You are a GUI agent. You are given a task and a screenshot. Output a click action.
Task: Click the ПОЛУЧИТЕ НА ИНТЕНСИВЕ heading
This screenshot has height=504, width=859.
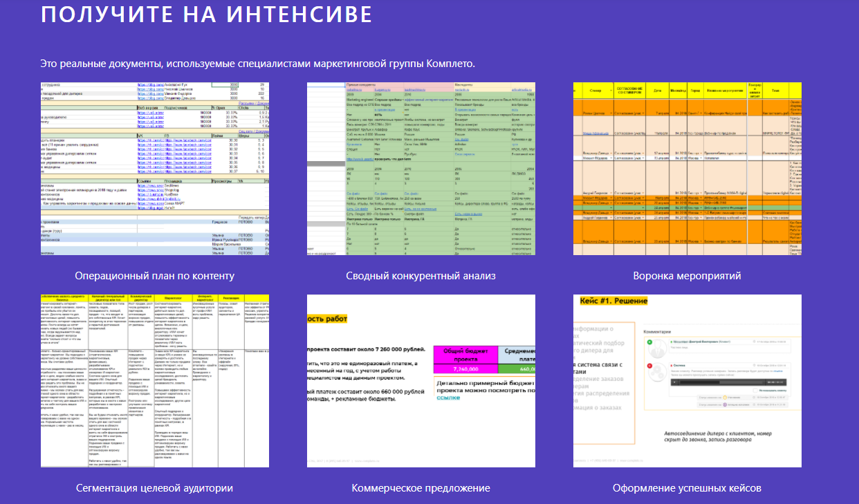[206, 15]
